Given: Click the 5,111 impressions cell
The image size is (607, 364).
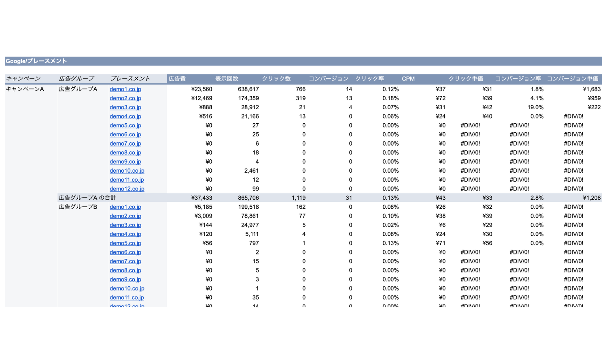Looking at the screenshot, I should (x=252, y=234).
